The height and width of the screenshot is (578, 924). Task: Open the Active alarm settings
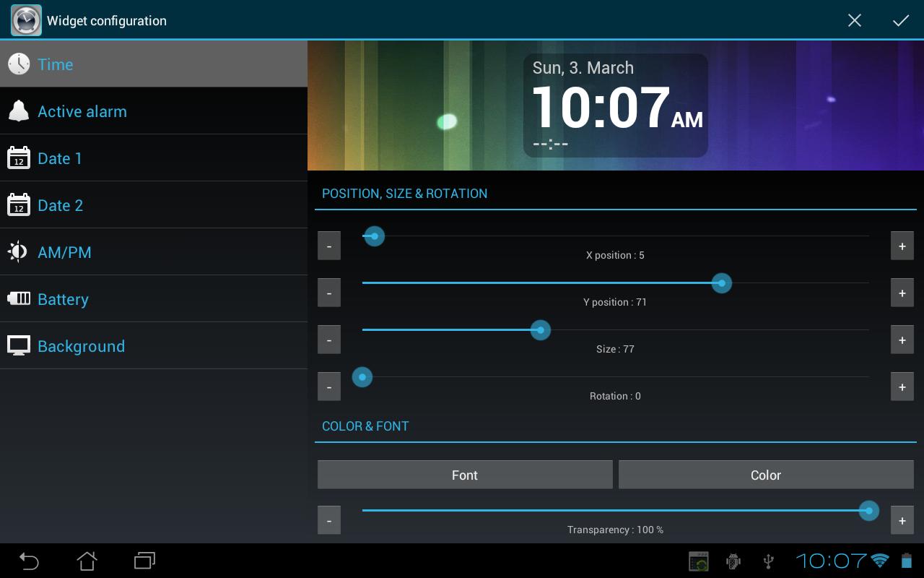(154, 111)
